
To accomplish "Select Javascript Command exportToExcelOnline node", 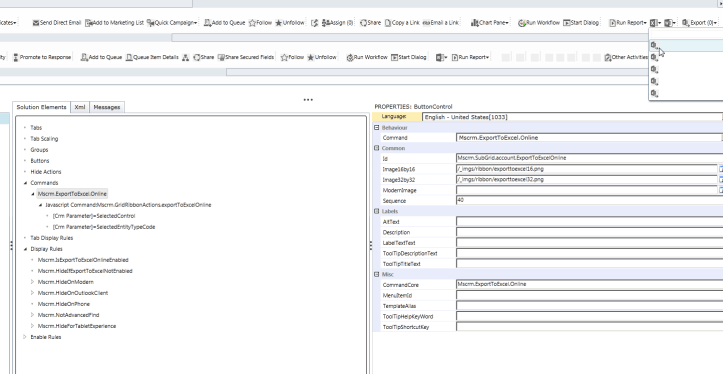I will coord(128,205).
